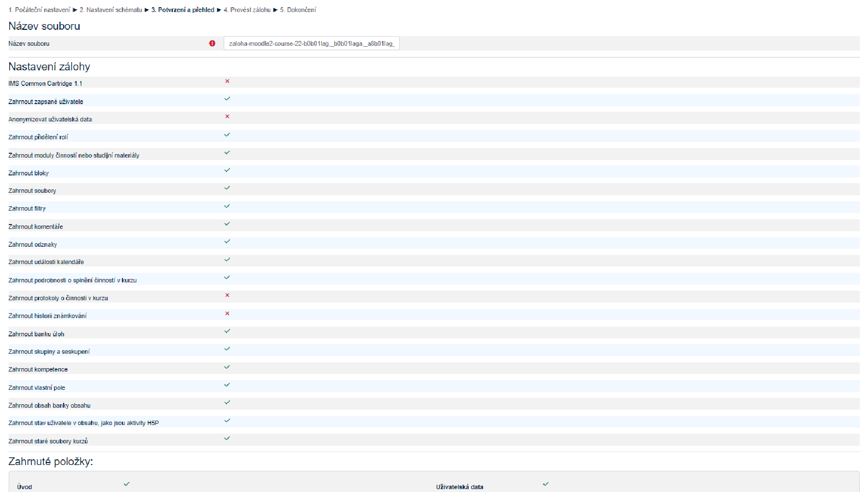868x492 pixels.
Task: Click the Zahrnout bloky label
Action: (x=28, y=173)
